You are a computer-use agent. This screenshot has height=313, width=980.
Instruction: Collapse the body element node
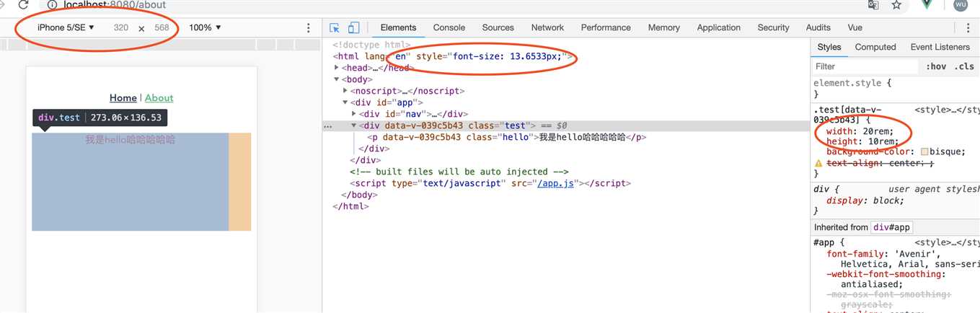pyautogui.click(x=337, y=79)
